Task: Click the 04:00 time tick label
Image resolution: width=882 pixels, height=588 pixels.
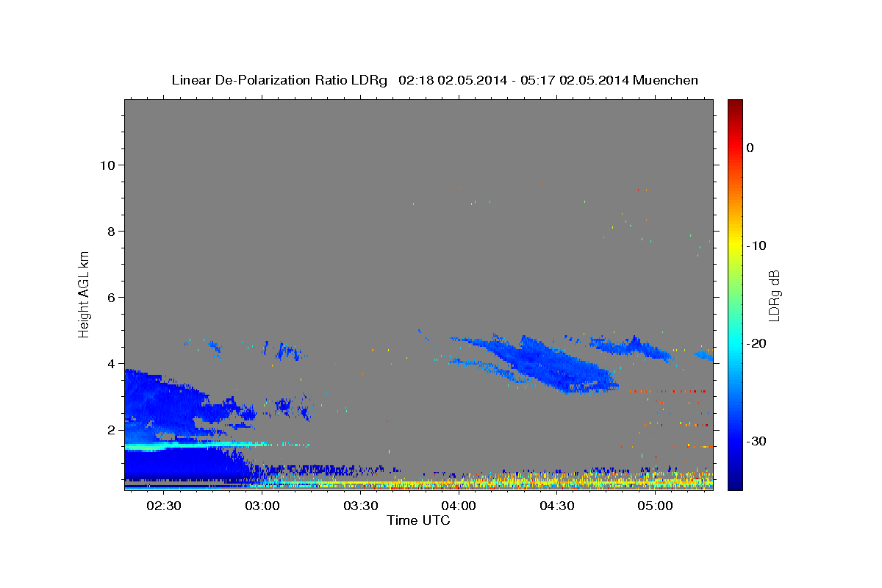Action: click(459, 506)
